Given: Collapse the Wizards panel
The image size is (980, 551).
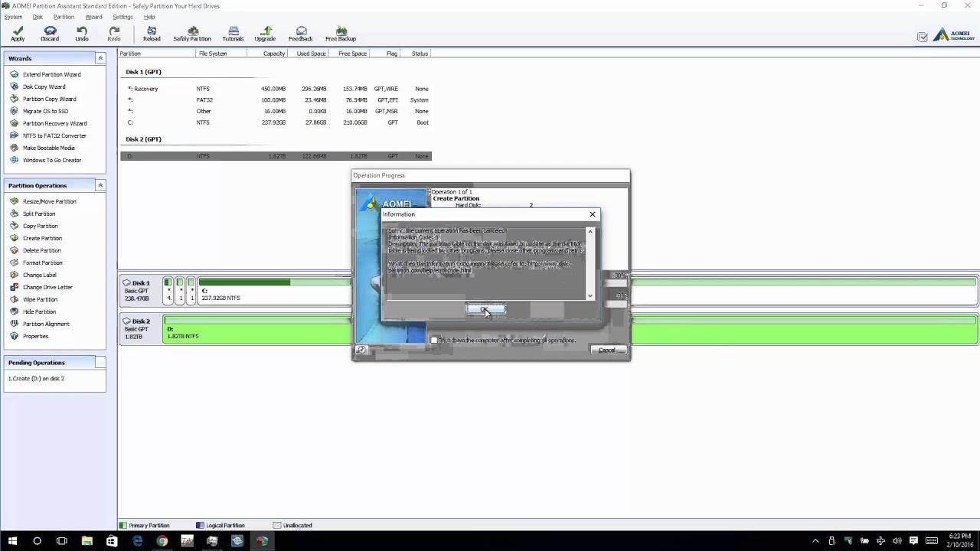Looking at the screenshot, I should (100, 58).
